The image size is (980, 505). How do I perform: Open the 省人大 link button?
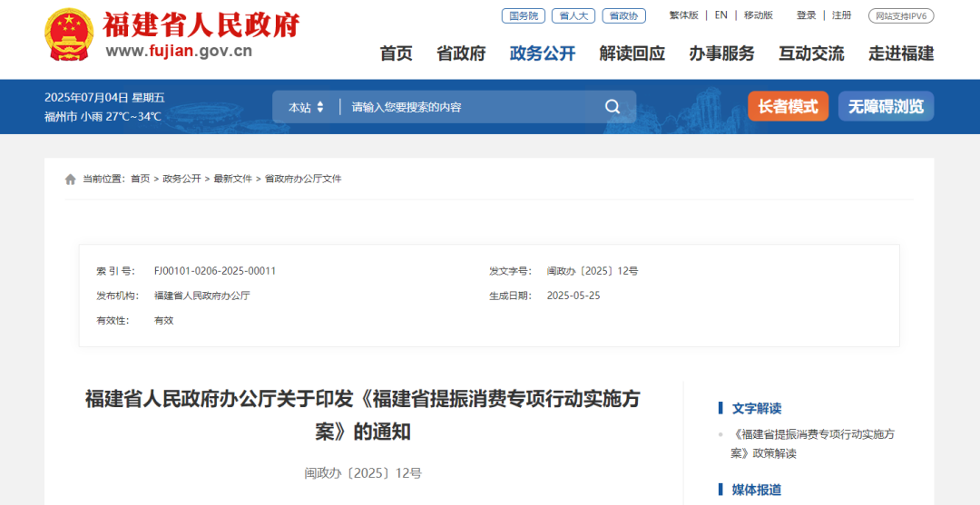573,15
